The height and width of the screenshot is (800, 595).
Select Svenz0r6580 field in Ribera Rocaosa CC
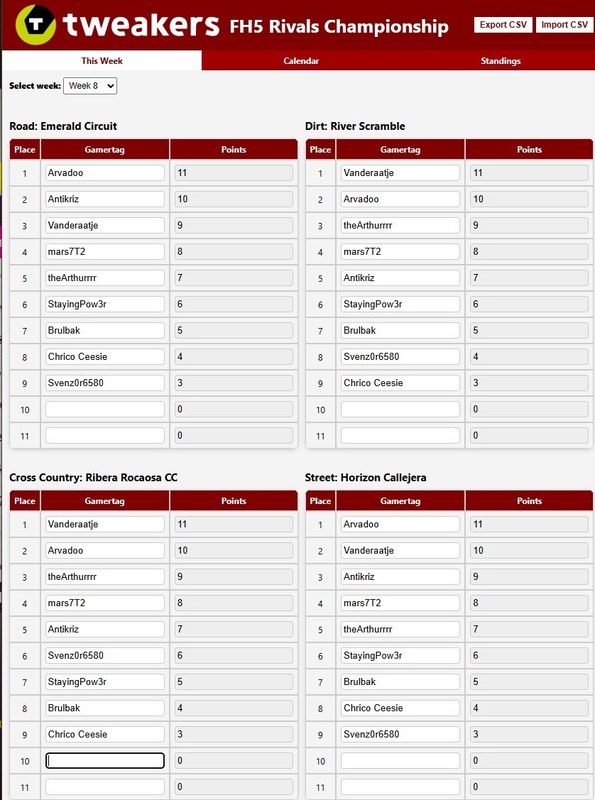pos(105,656)
